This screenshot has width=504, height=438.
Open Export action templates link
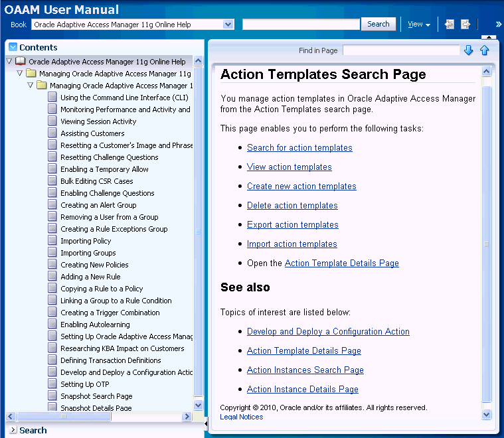(x=292, y=224)
